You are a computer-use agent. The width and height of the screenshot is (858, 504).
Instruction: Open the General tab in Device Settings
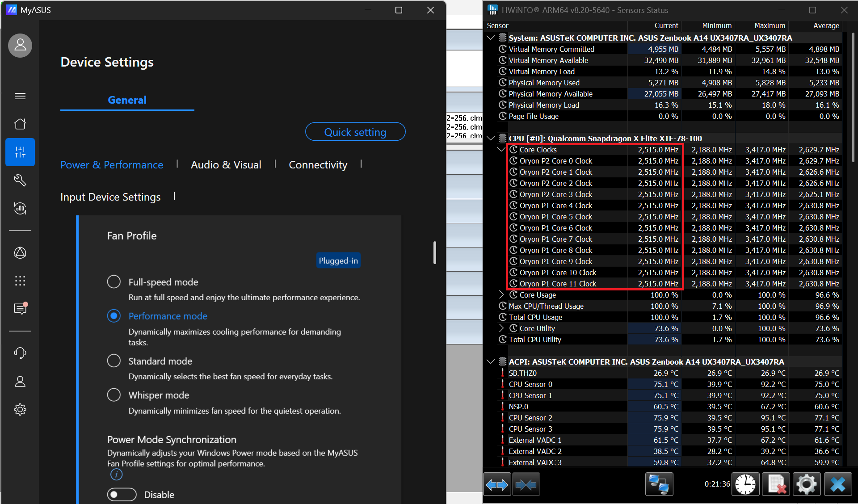pyautogui.click(x=127, y=100)
